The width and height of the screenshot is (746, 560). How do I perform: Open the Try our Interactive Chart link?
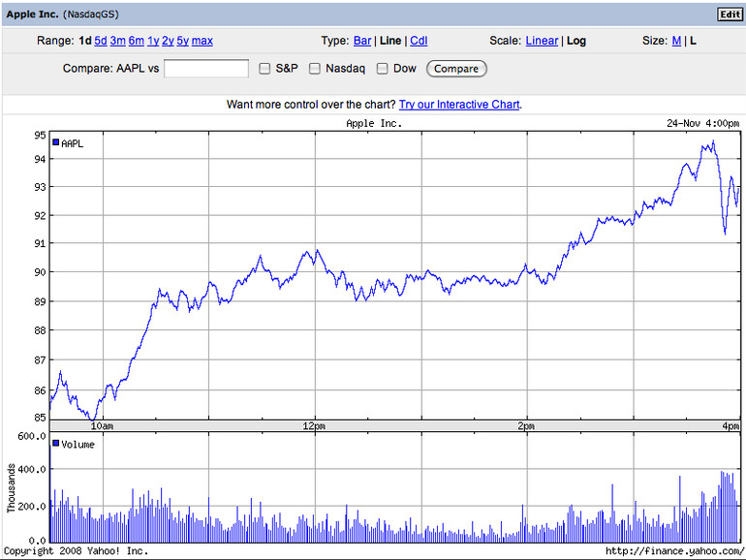click(459, 105)
